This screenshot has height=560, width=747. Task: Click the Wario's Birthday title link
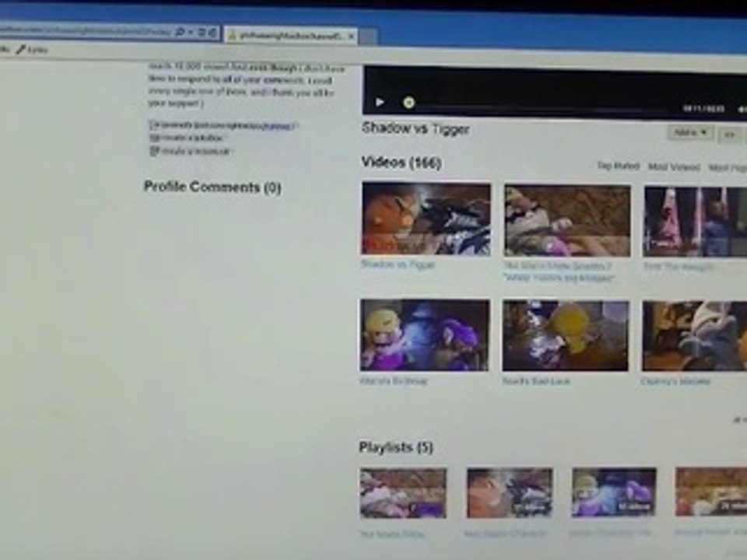click(394, 381)
